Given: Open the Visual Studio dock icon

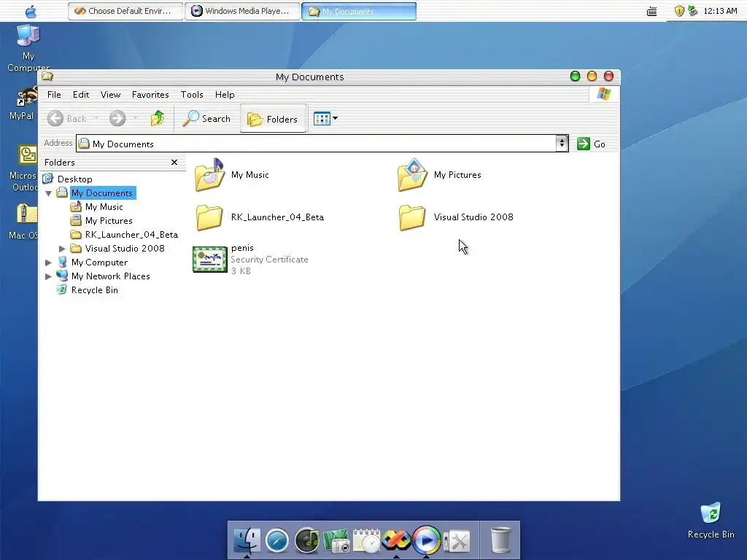Looking at the screenshot, I should pyautogui.click(x=396, y=541).
